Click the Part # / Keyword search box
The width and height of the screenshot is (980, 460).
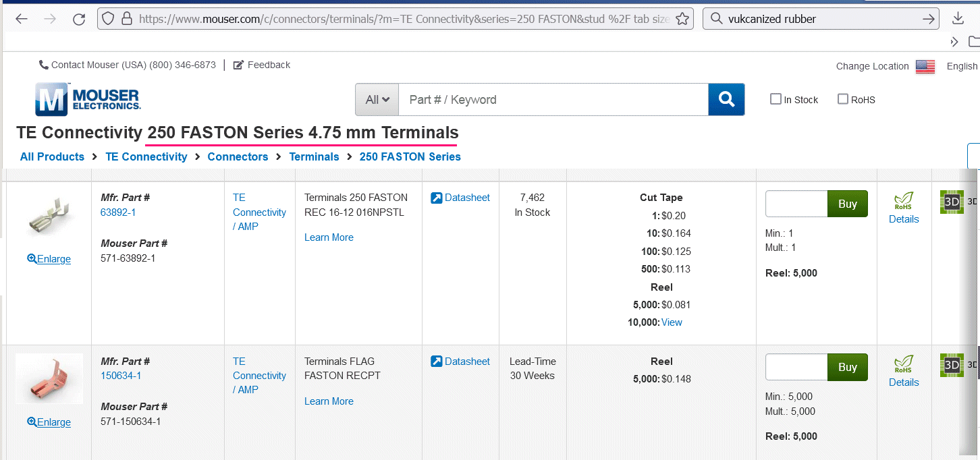(553, 100)
